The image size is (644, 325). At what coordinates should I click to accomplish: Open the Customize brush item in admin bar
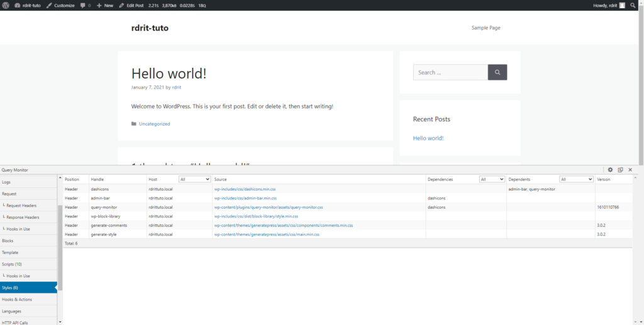[x=60, y=5]
